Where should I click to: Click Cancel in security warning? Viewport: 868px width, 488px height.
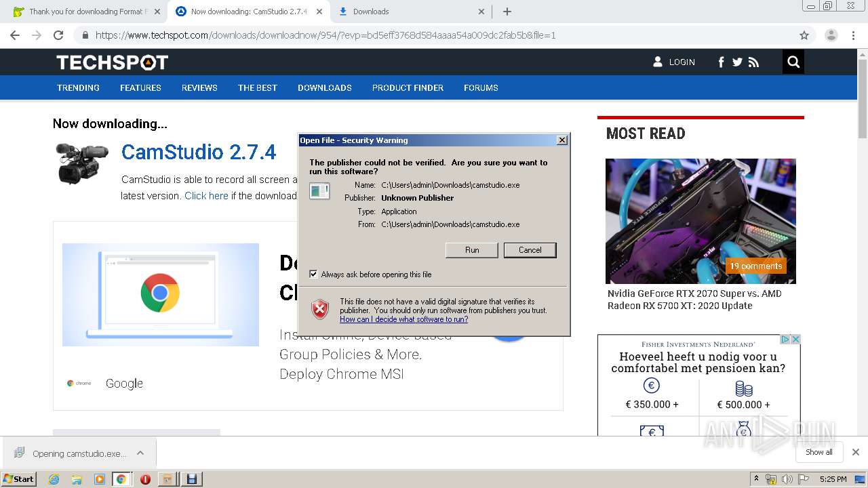click(x=530, y=250)
